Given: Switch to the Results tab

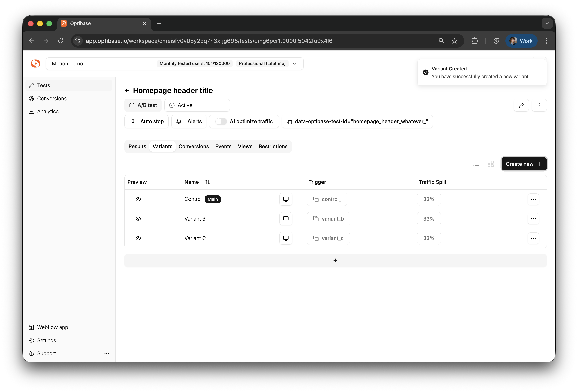Looking at the screenshot, I should click(x=137, y=146).
